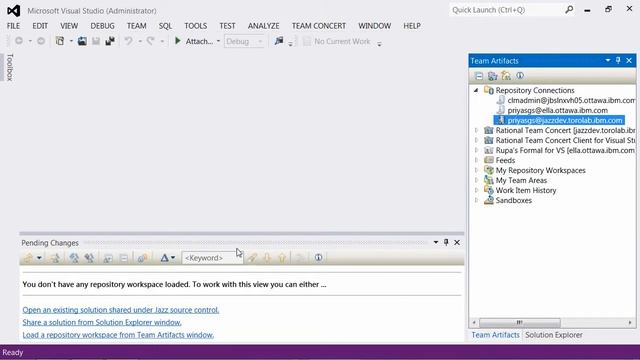
Task: Toggle pin on Team Artifacts panel
Action: point(618,60)
